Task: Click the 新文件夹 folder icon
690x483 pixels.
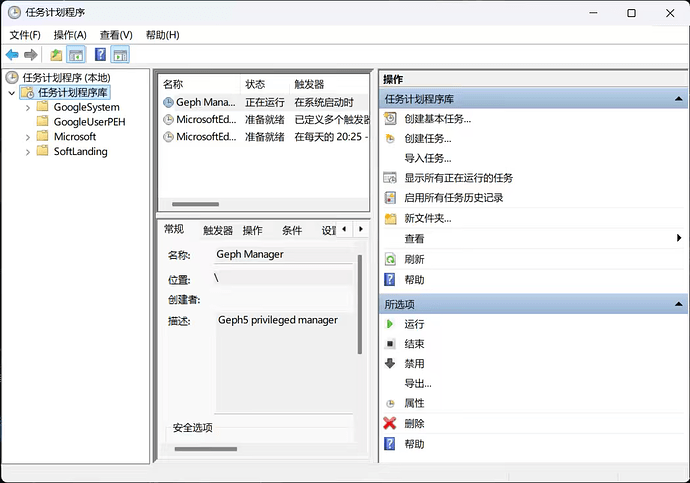Action: click(x=390, y=218)
